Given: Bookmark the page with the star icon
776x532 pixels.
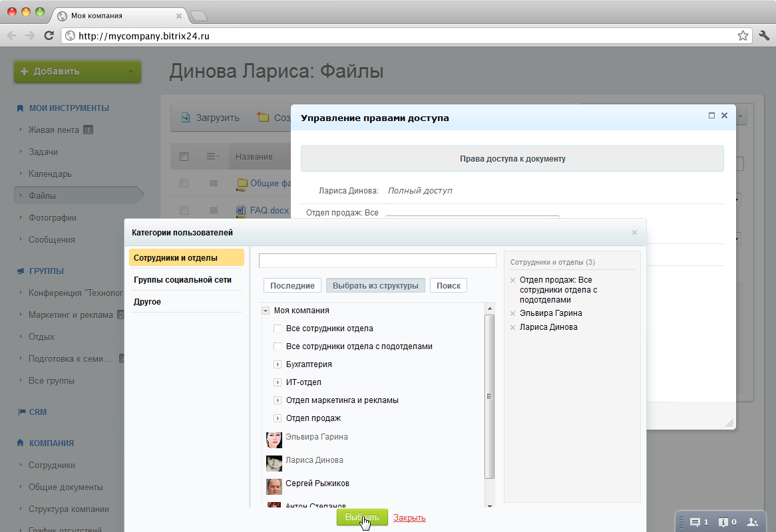Looking at the screenshot, I should point(743,36).
